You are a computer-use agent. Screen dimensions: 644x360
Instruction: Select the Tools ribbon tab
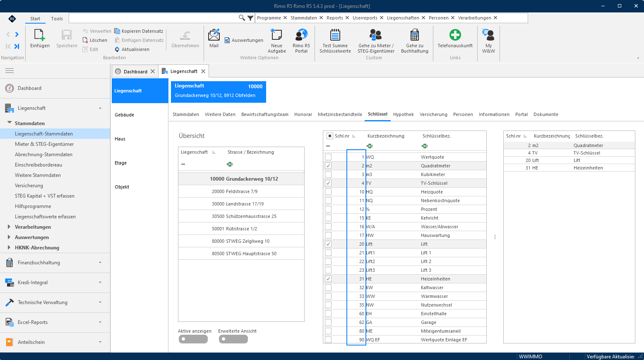[x=57, y=19]
